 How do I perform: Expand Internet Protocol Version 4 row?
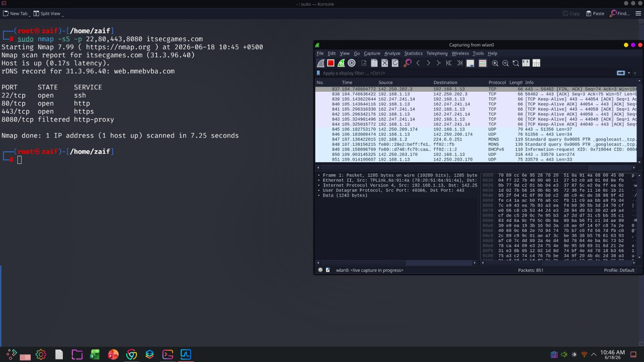(x=319, y=185)
